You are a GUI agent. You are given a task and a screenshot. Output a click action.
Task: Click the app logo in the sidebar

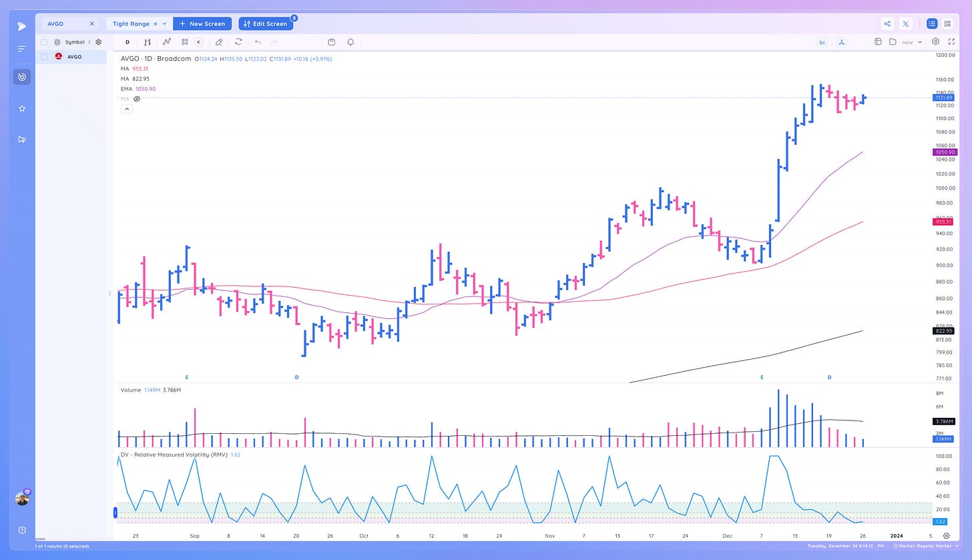(x=21, y=26)
